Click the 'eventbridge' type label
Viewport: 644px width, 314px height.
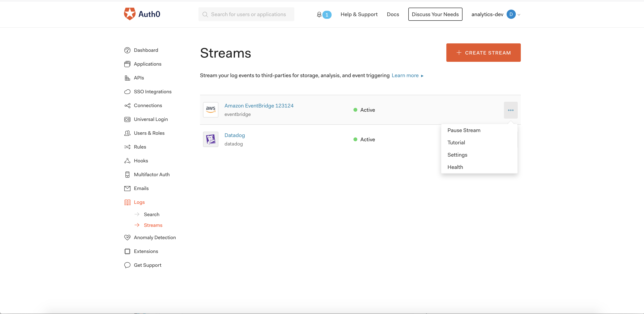tap(237, 114)
